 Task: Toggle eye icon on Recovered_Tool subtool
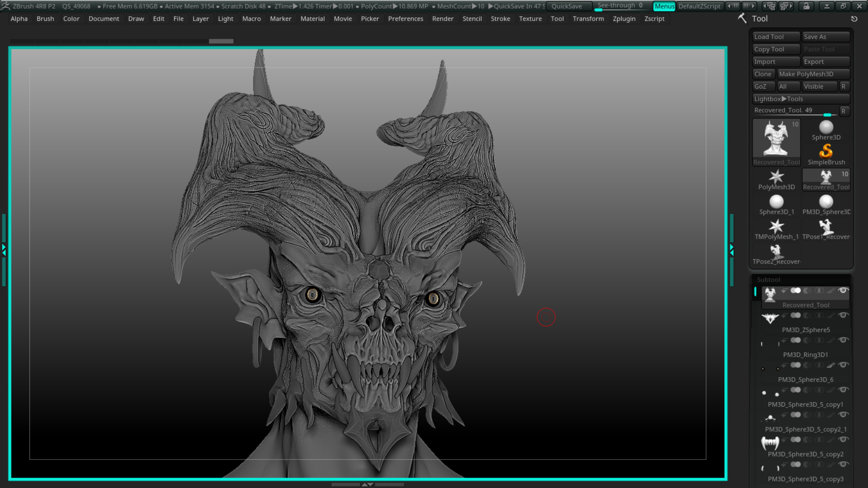(x=843, y=291)
